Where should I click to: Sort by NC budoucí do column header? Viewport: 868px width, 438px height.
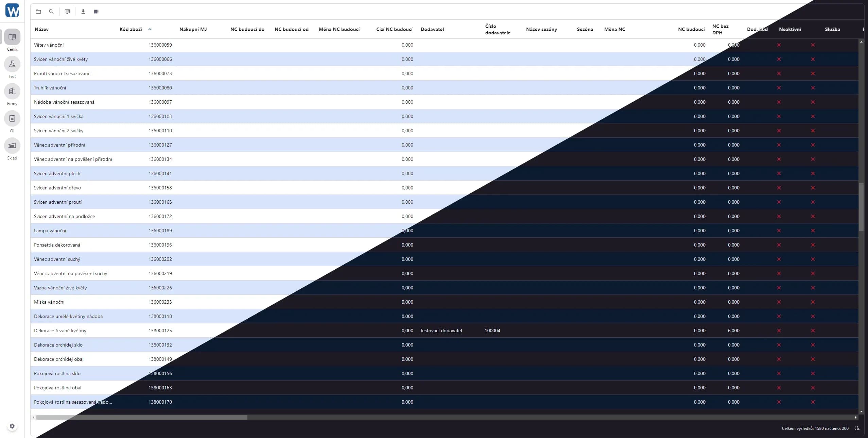247,29
